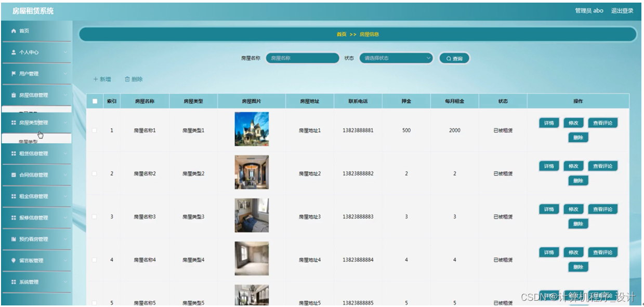Click the clipboard icon beside 房屋信息管理

[x=14, y=96]
